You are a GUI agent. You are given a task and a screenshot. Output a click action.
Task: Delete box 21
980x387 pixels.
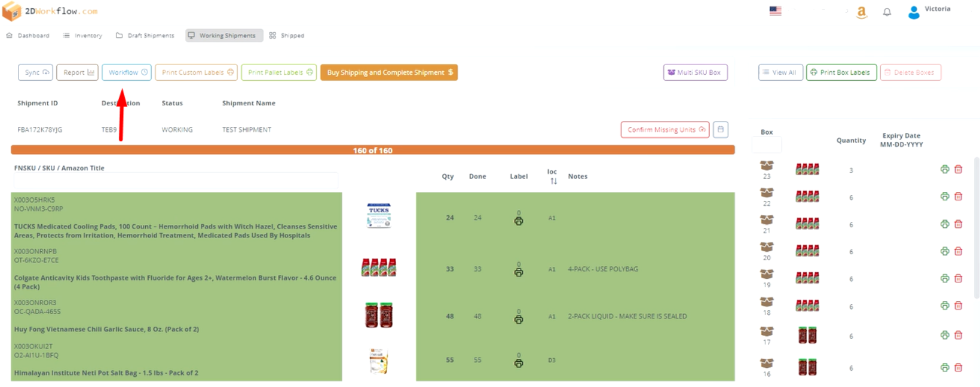(x=958, y=224)
